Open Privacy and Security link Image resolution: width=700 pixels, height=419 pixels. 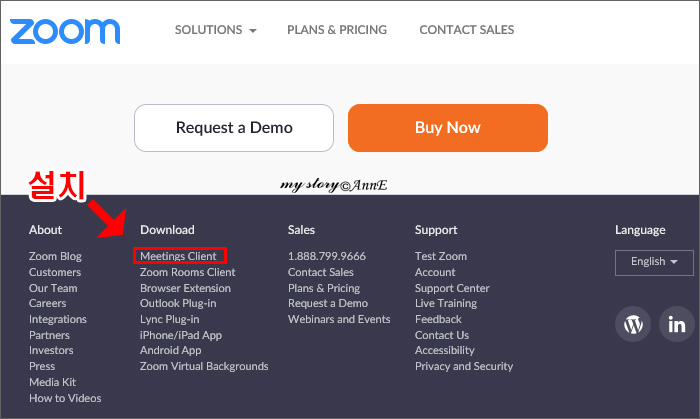[464, 366]
